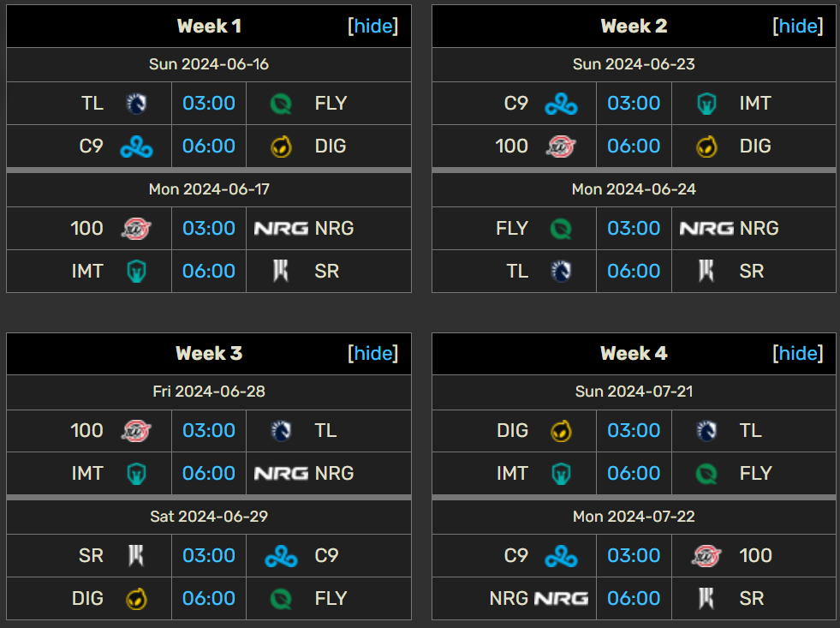This screenshot has width=840, height=628.
Task: Click Shopify Rebellion logo in Week 4
Action: point(706,599)
